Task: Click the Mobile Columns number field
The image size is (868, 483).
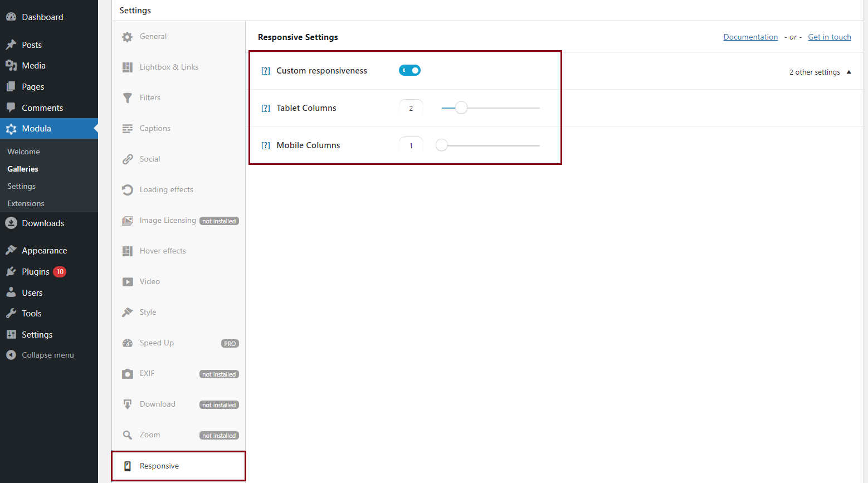Action: pyautogui.click(x=411, y=145)
